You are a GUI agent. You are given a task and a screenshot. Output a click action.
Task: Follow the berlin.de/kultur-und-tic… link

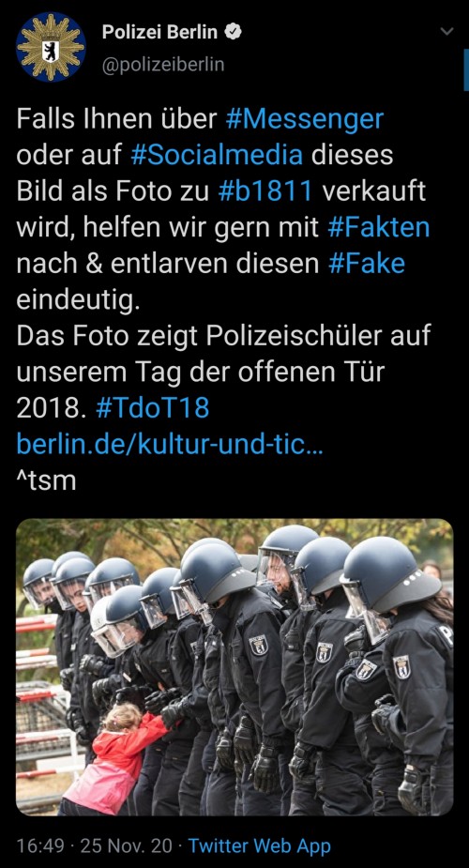(170, 444)
